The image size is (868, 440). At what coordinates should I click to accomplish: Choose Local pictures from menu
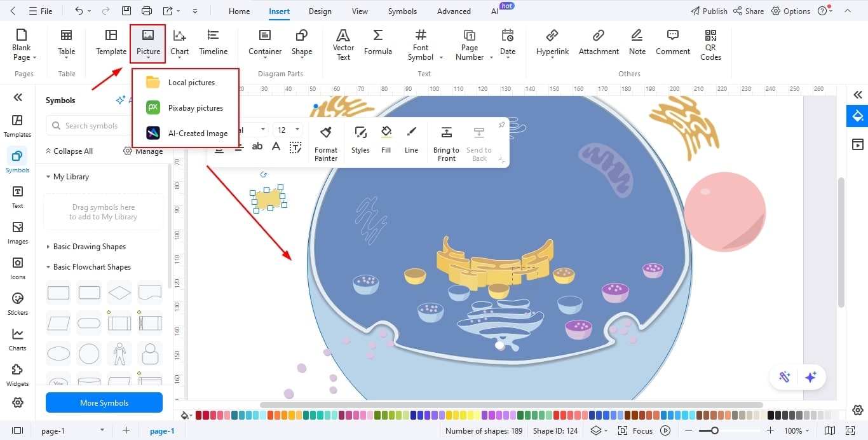click(186, 83)
